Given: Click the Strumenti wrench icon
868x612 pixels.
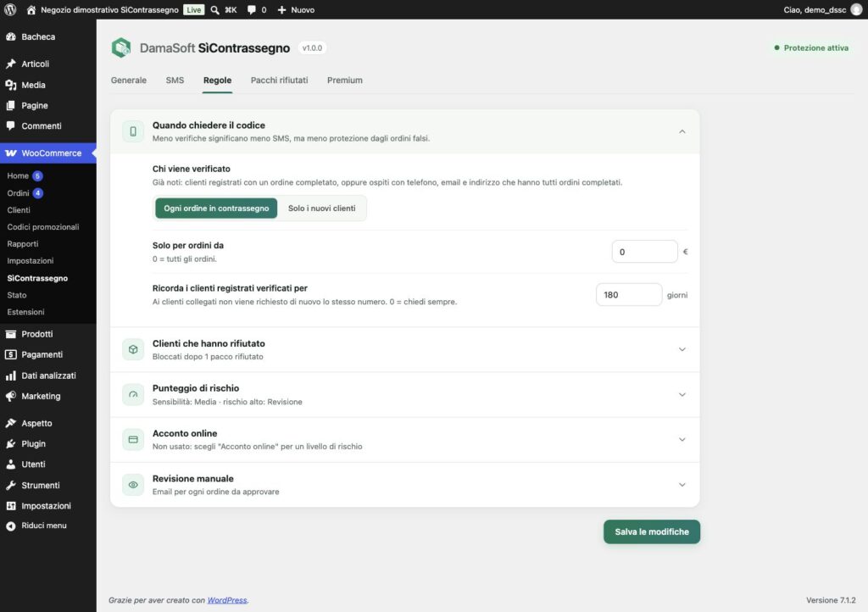Looking at the screenshot, I should (10, 486).
